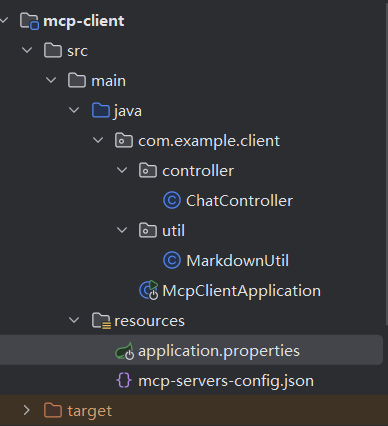Click the JSON braces icon of mcp-servers-config.json
Screen dimensions: 388x426
124,381
